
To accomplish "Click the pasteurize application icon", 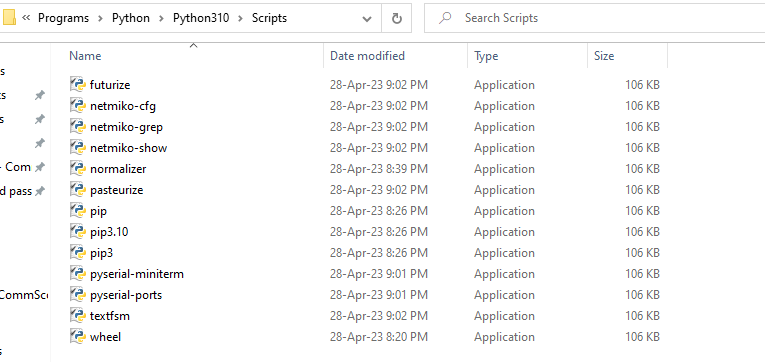I will 78,189.
